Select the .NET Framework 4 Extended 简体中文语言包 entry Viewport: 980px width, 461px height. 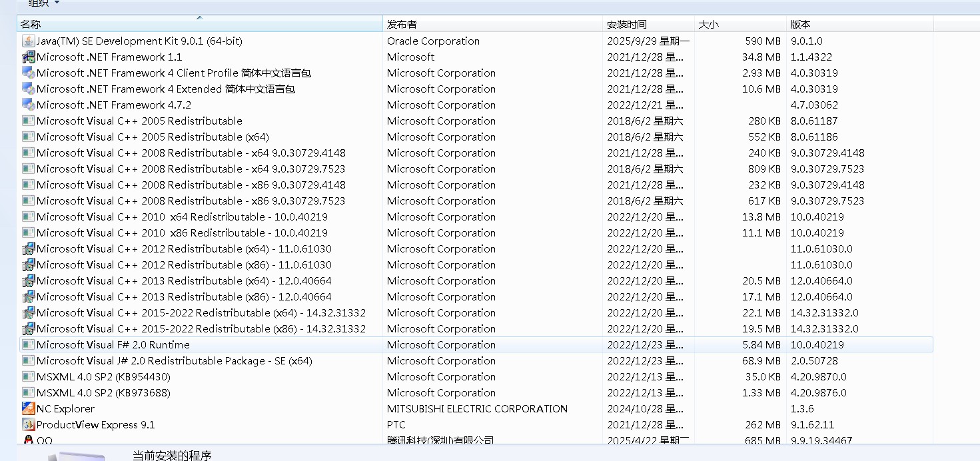pyautogui.click(x=165, y=89)
